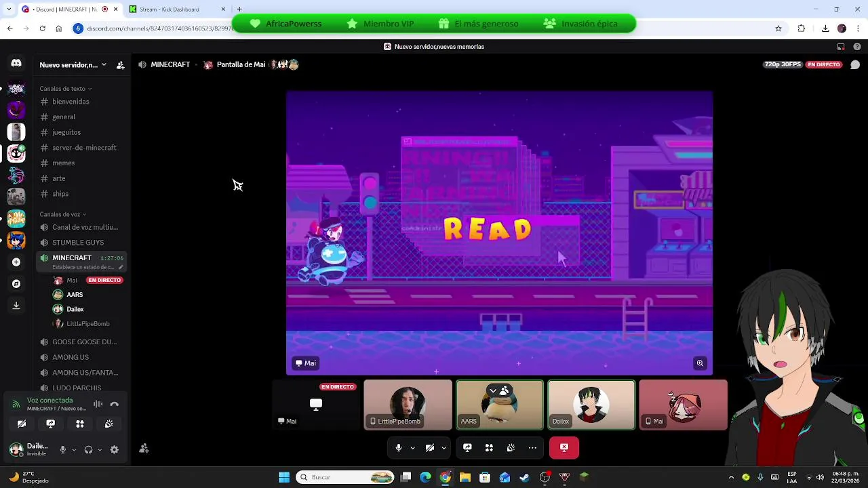
Task: Toggle microphone mute in bottom call controls
Action: point(399,447)
